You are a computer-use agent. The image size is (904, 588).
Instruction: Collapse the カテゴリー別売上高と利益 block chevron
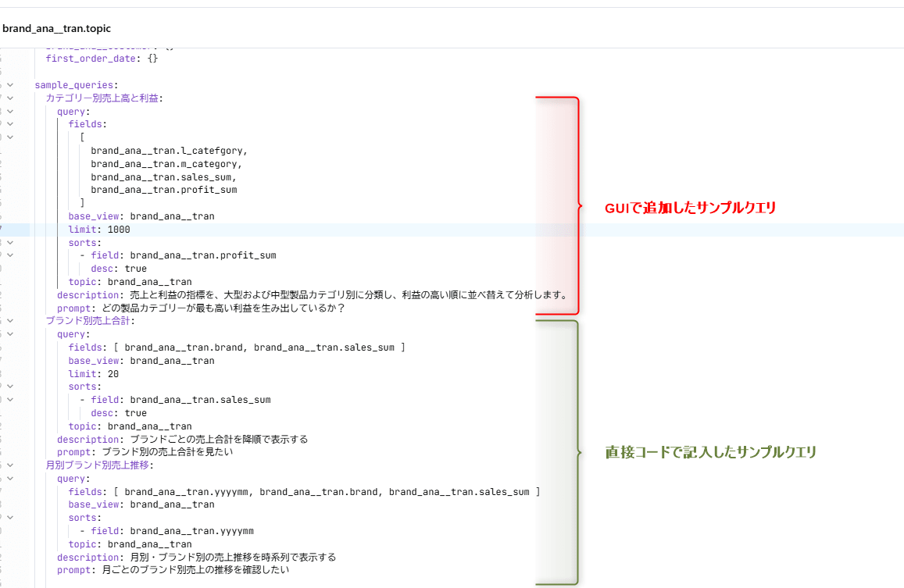coord(10,98)
